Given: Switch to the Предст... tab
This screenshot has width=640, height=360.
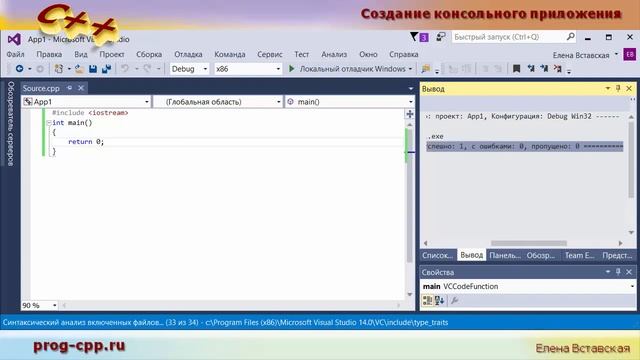Looking at the screenshot, I should pos(617,256).
